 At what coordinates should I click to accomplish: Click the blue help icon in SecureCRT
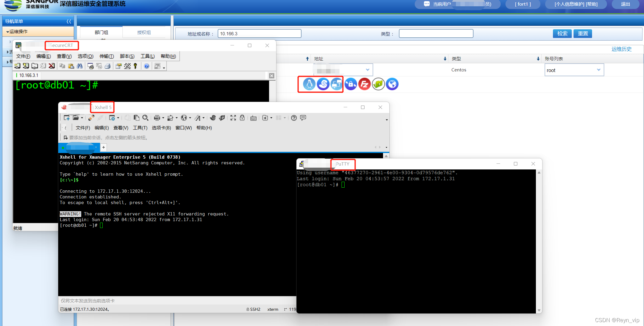[x=147, y=66]
